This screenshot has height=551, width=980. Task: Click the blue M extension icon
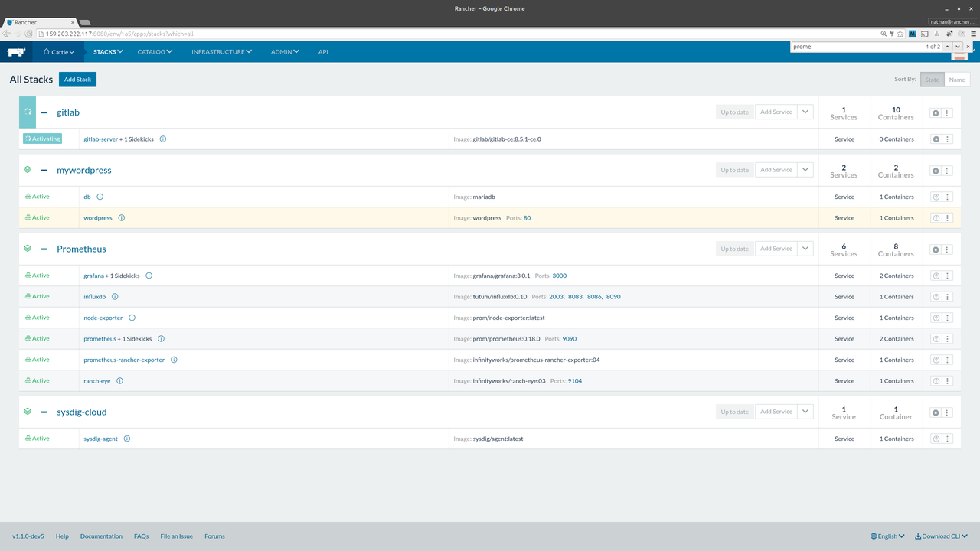tap(913, 34)
